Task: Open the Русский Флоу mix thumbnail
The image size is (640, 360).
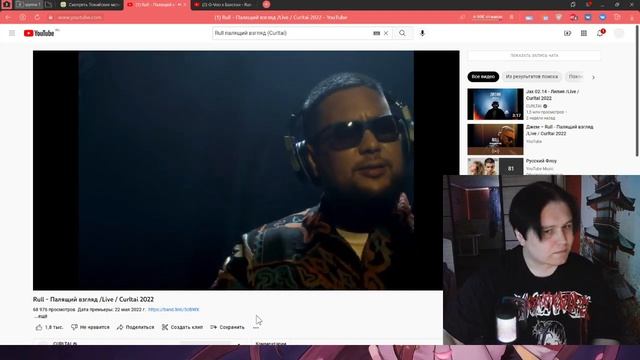Action: [x=495, y=167]
